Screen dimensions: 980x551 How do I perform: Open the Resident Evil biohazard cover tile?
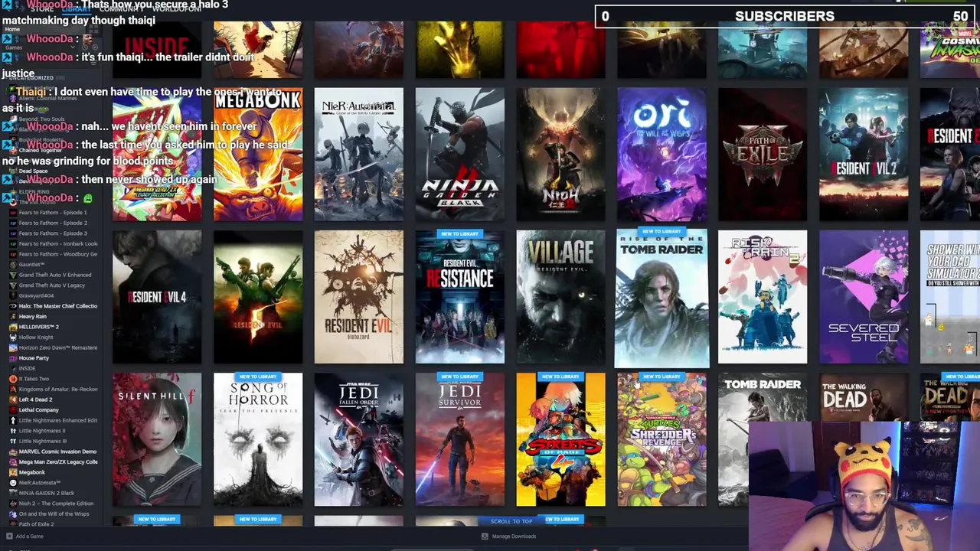click(358, 297)
